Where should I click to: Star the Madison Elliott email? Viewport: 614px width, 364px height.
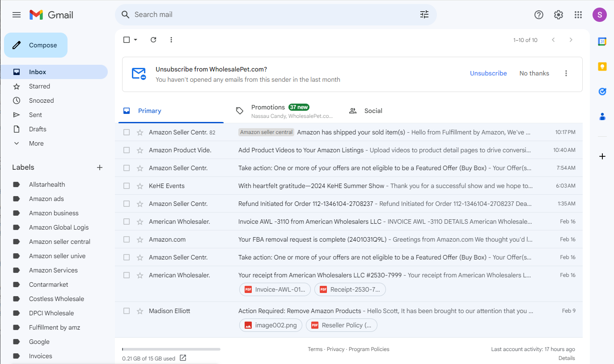pyautogui.click(x=140, y=311)
